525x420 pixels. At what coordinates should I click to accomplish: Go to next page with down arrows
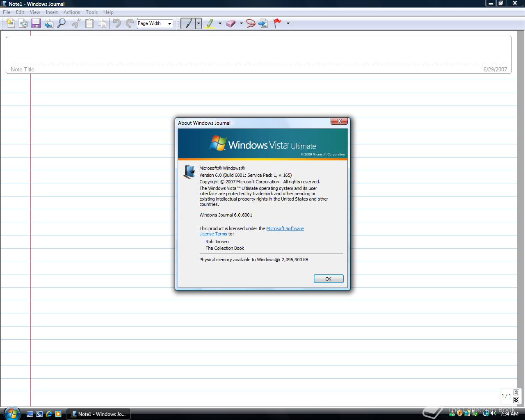pos(516,400)
